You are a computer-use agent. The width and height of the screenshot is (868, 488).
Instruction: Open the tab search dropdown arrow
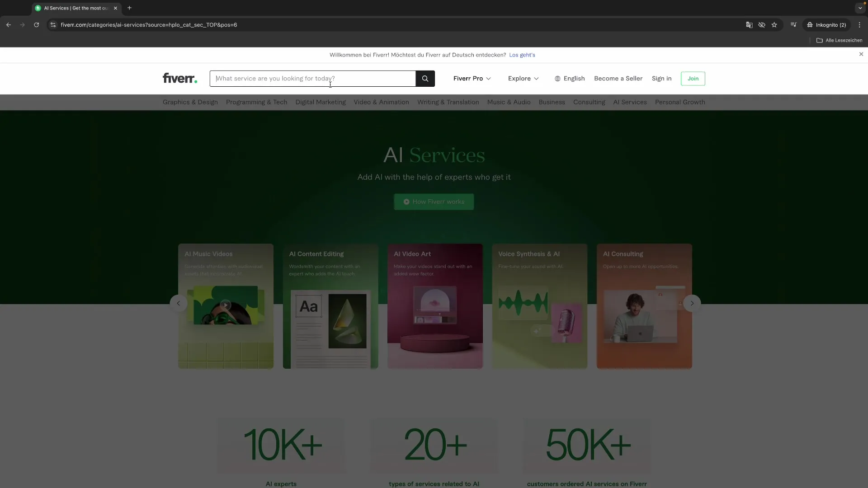click(x=860, y=8)
